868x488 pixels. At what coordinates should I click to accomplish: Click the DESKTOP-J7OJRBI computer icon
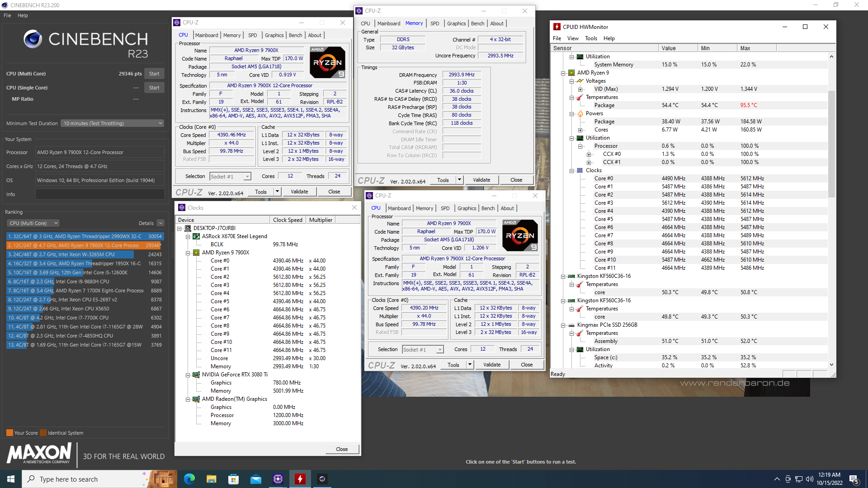click(x=188, y=228)
